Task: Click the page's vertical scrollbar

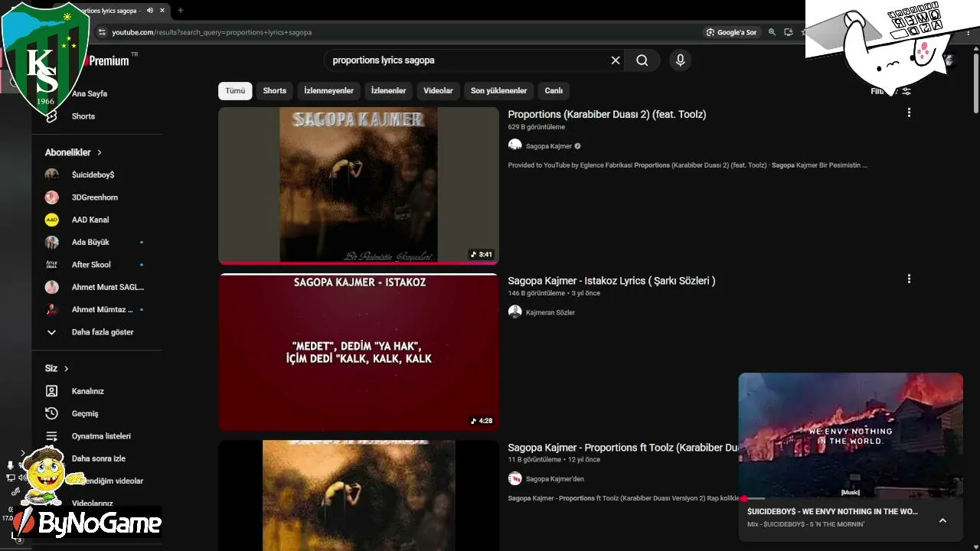Action: pyautogui.click(x=975, y=84)
